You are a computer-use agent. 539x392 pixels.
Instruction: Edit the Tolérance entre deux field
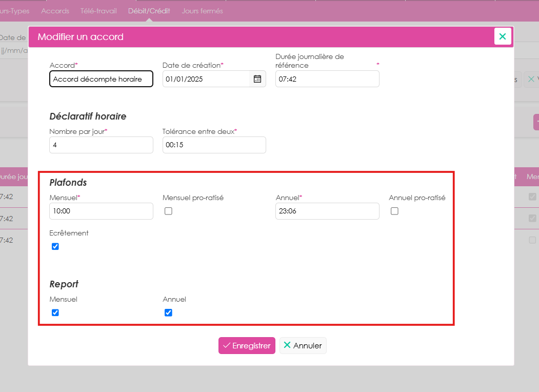(x=214, y=145)
